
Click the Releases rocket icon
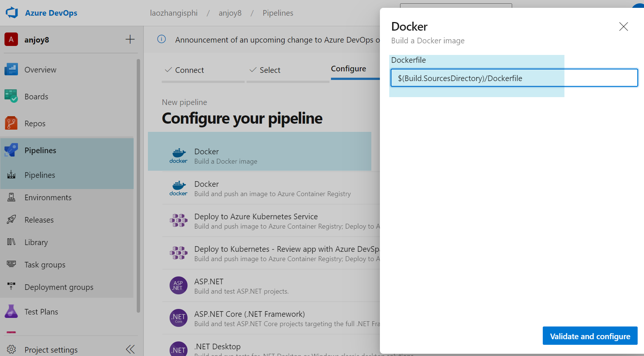coord(11,220)
